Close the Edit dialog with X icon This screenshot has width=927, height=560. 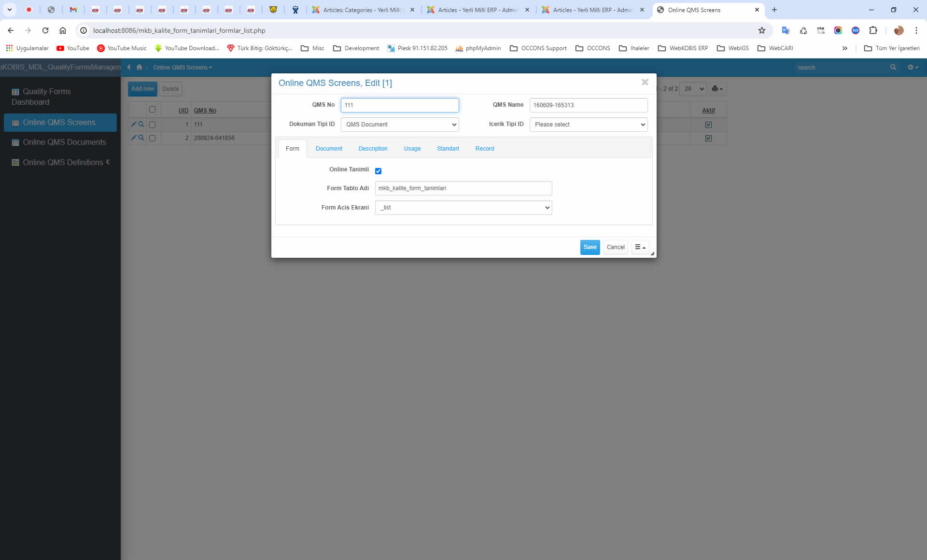click(x=645, y=82)
